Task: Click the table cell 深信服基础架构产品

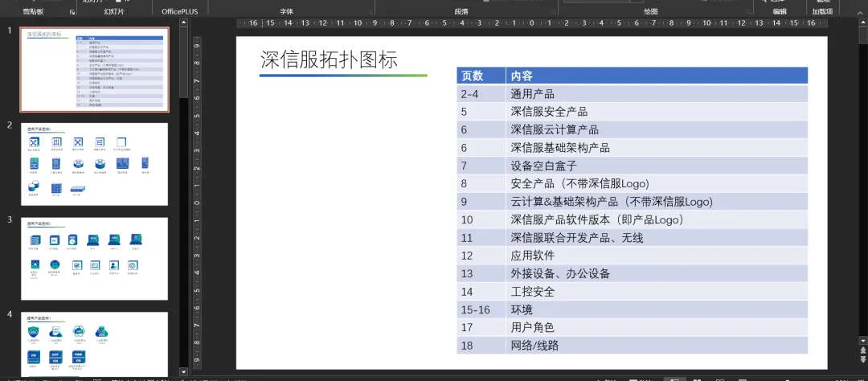Action: [x=657, y=147]
